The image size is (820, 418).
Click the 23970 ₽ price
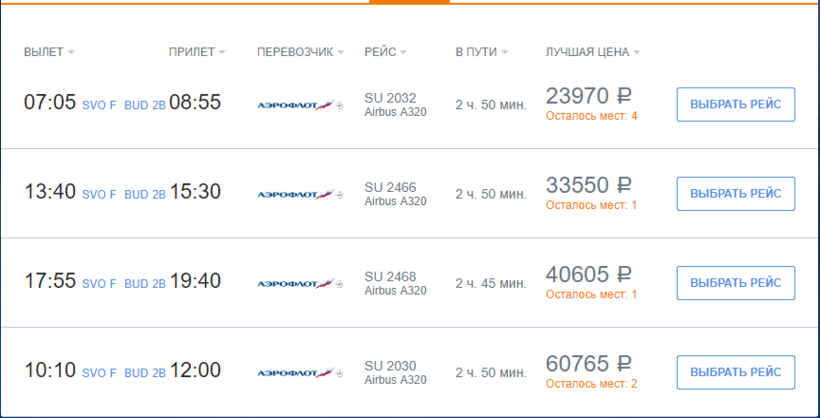click(x=589, y=96)
